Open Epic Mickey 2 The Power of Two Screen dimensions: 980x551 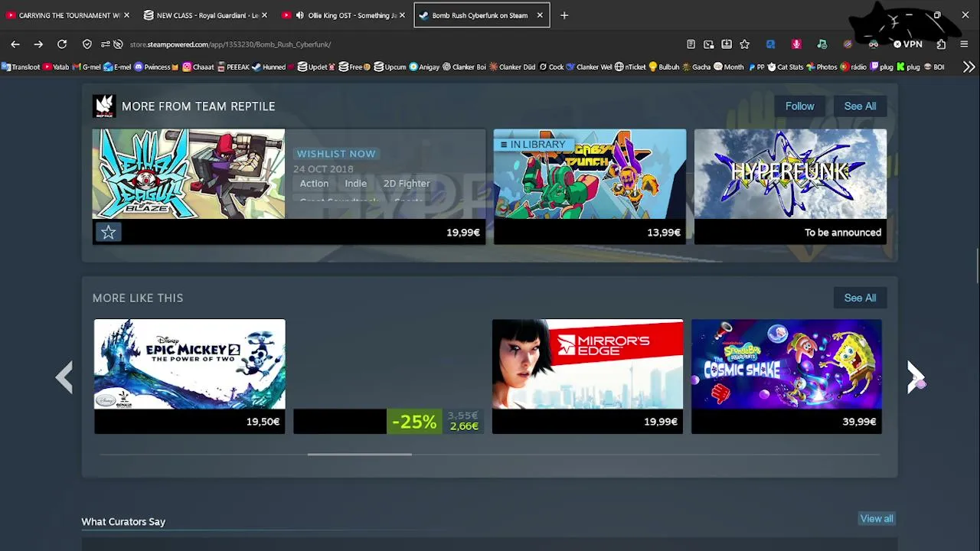coord(189,377)
